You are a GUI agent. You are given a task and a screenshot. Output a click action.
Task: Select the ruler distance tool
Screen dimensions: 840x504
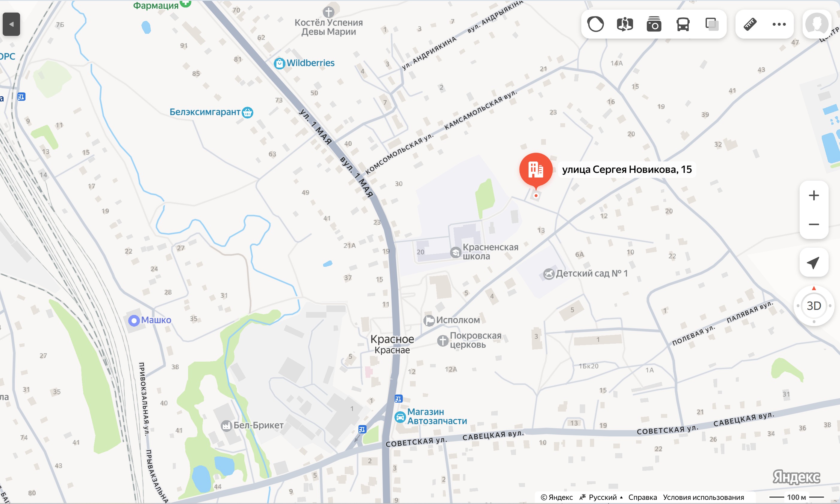tap(750, 25)
